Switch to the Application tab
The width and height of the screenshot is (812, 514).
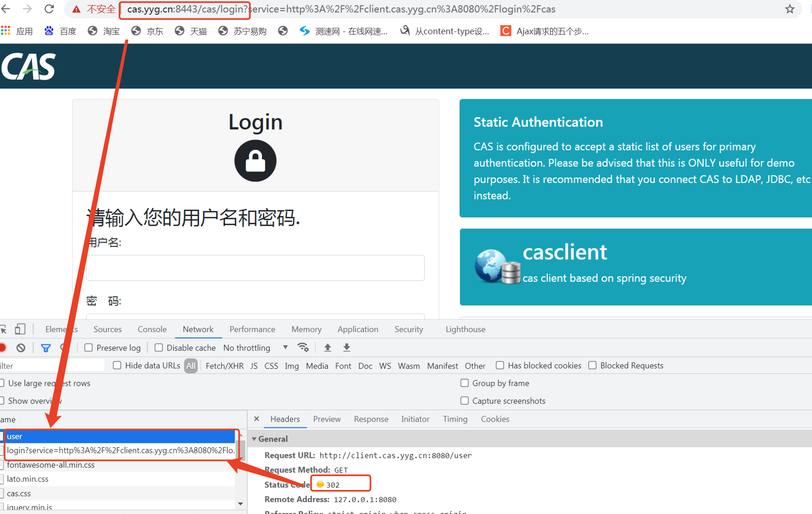[358, 329]
